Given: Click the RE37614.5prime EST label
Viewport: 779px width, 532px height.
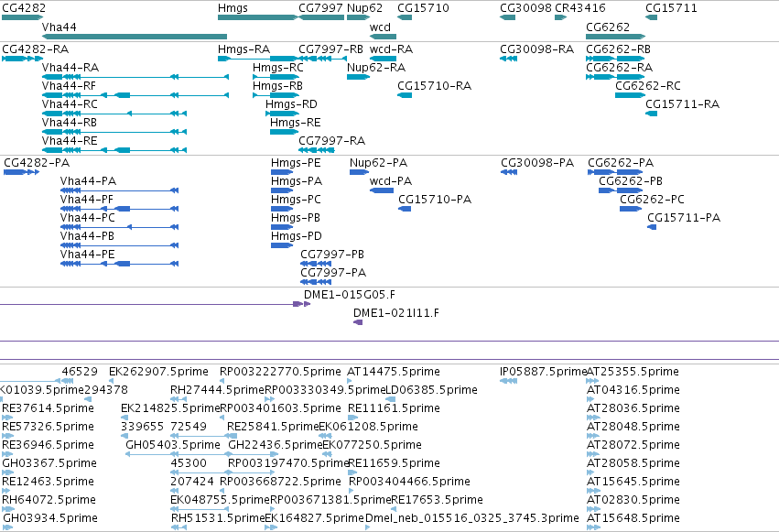Looking at the screenshot, I should (48, 408).
